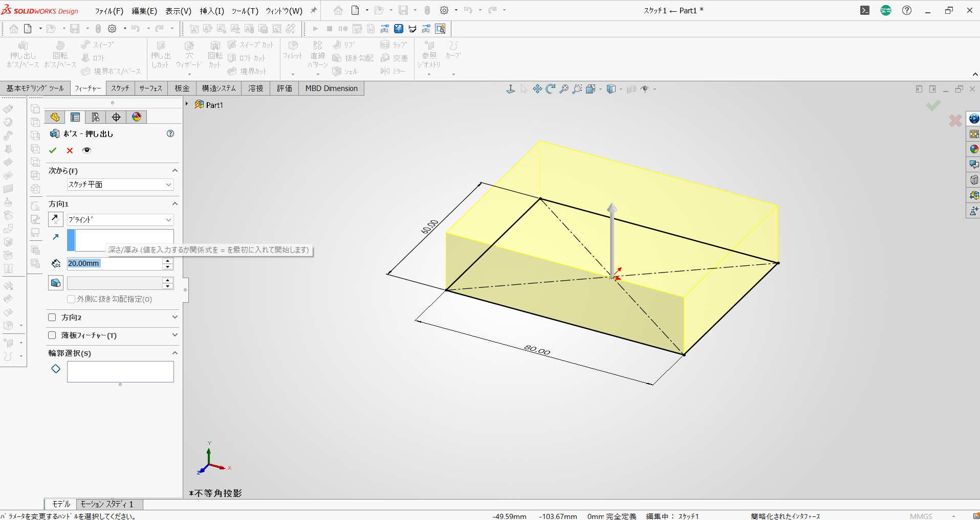Increase depth with the up spinner arrow
The image size is (980, 520).
click(167, 260)
